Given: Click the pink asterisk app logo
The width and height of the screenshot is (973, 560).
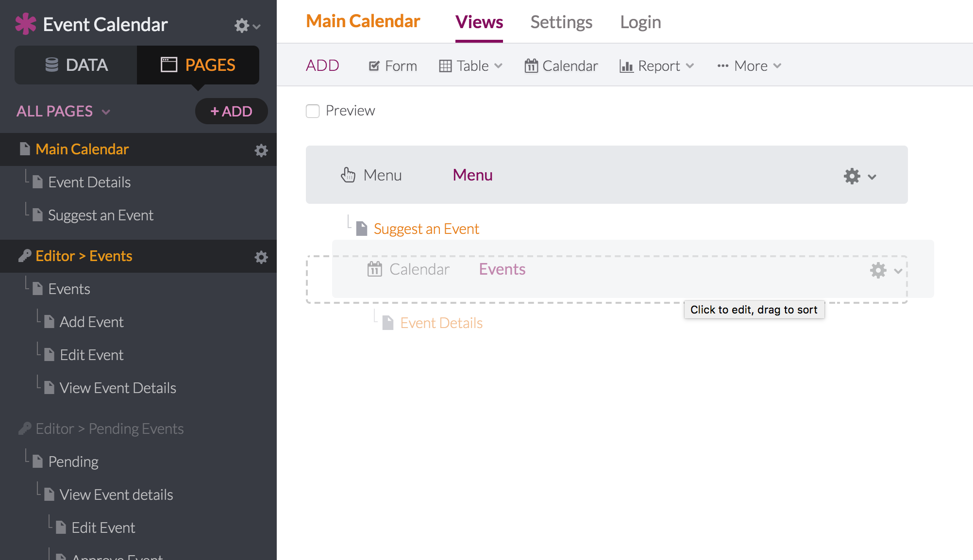Looking at the screenshot, I should pos(26,24).
